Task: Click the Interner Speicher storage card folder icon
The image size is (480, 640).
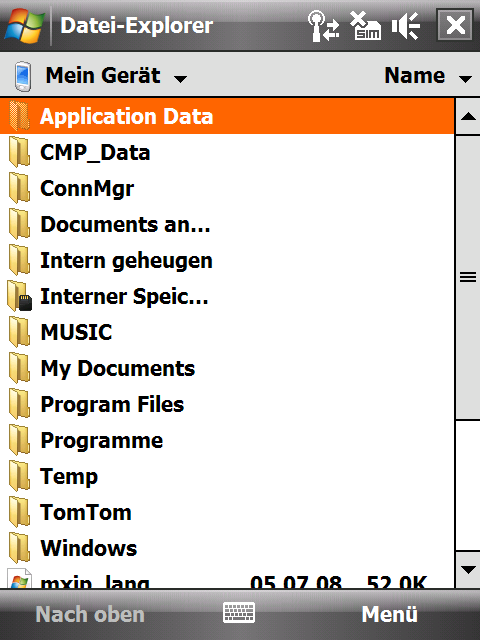Action: [20, 296]
